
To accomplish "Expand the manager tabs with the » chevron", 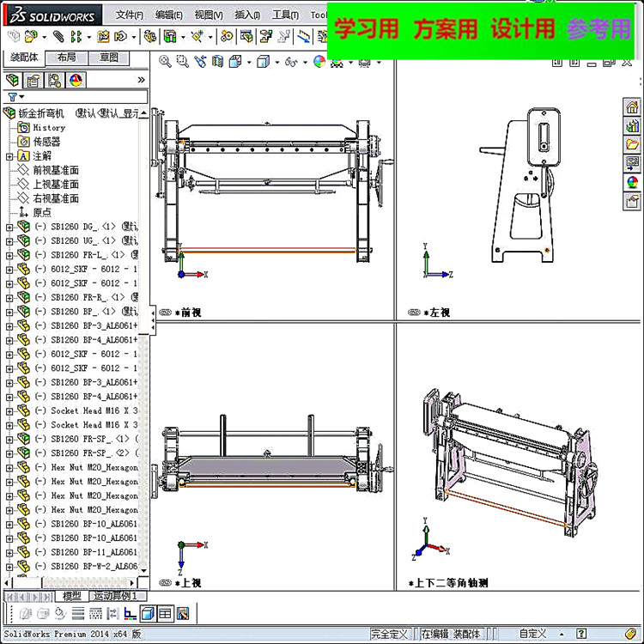I will [x=142, y=80].
